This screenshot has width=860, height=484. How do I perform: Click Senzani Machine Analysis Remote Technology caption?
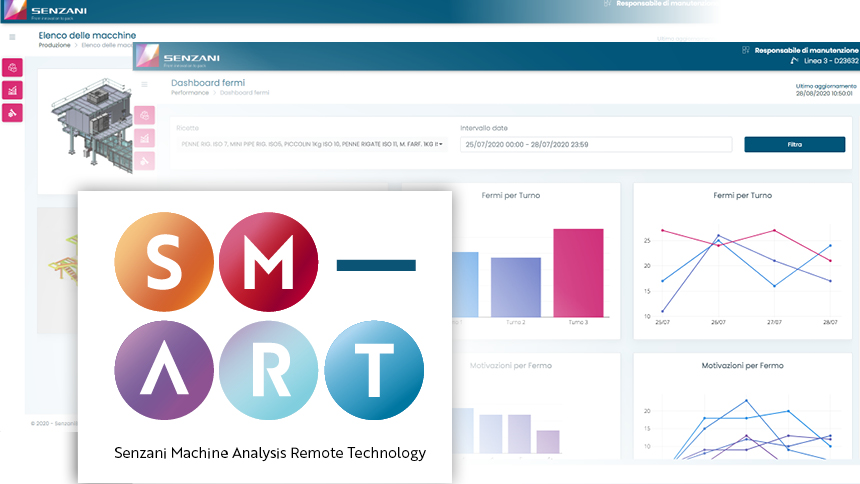(270, 453)
